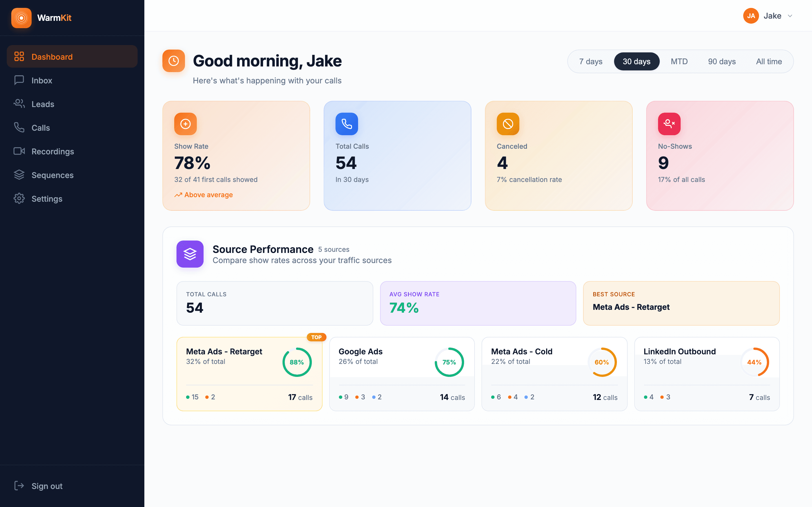Click the pink No-Shows icon
Screen dimensions: 812x507
click(x=669, y=124)
